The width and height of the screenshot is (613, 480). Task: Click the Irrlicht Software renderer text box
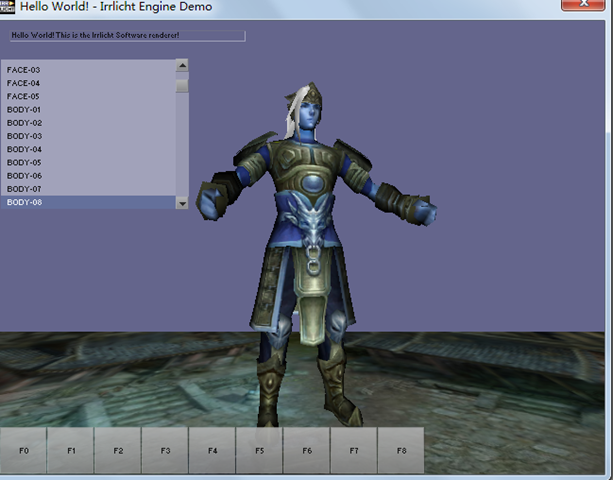127,36
